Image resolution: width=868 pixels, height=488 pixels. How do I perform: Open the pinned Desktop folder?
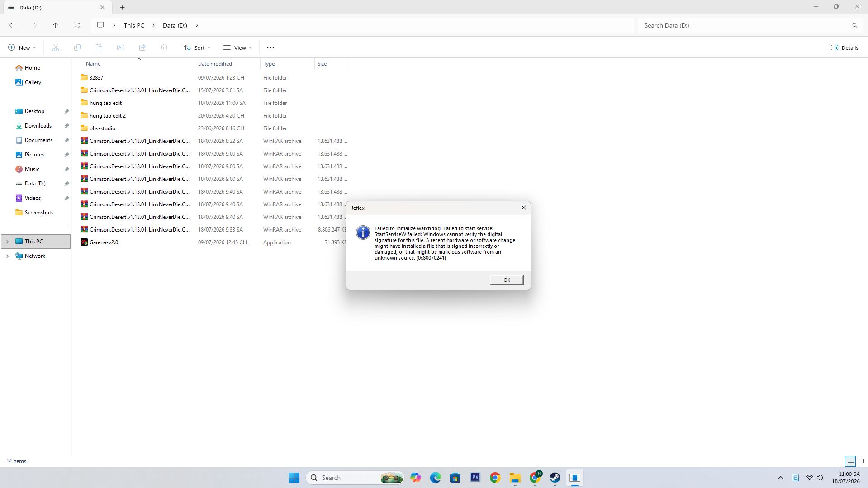pos(34,111)
